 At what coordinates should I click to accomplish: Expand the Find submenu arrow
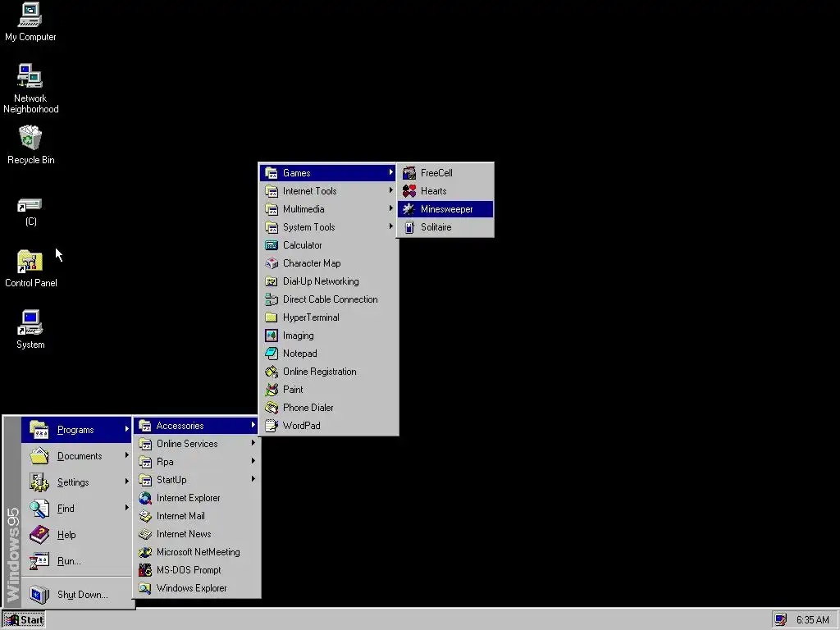click(x=126, y=507)
